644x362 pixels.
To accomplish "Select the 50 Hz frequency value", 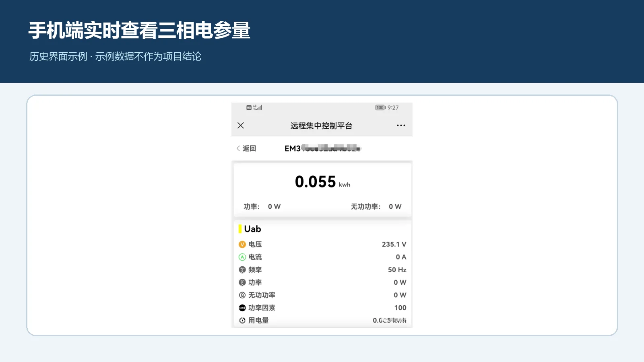I will tap(397, 270).
